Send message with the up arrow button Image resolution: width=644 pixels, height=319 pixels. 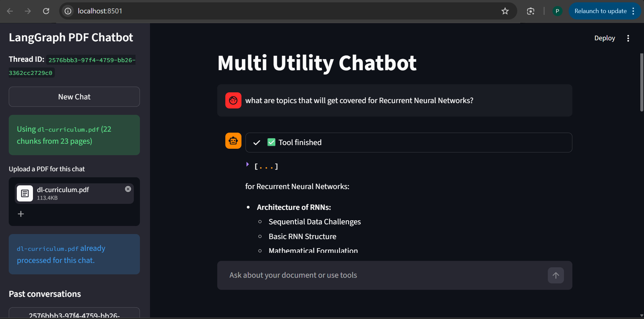click(556, 275)
